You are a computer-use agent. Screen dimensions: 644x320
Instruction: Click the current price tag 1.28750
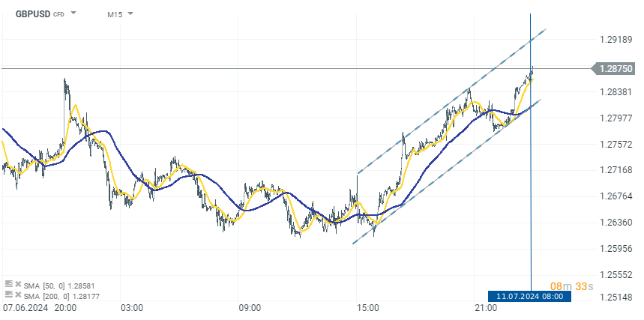(x=617, y=68)
